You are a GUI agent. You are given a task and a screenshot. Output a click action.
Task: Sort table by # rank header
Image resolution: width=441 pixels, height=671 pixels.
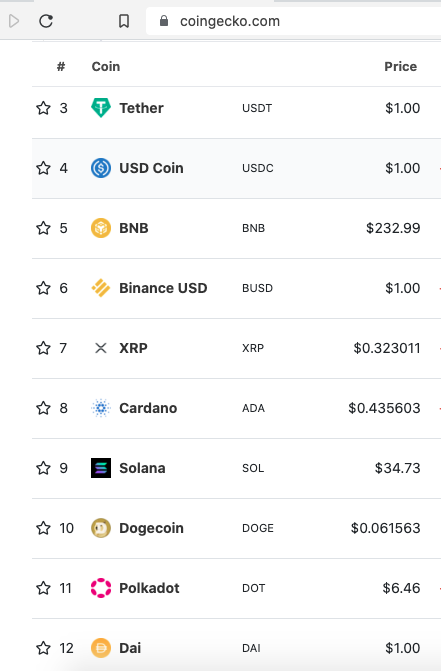pos(61,66)
